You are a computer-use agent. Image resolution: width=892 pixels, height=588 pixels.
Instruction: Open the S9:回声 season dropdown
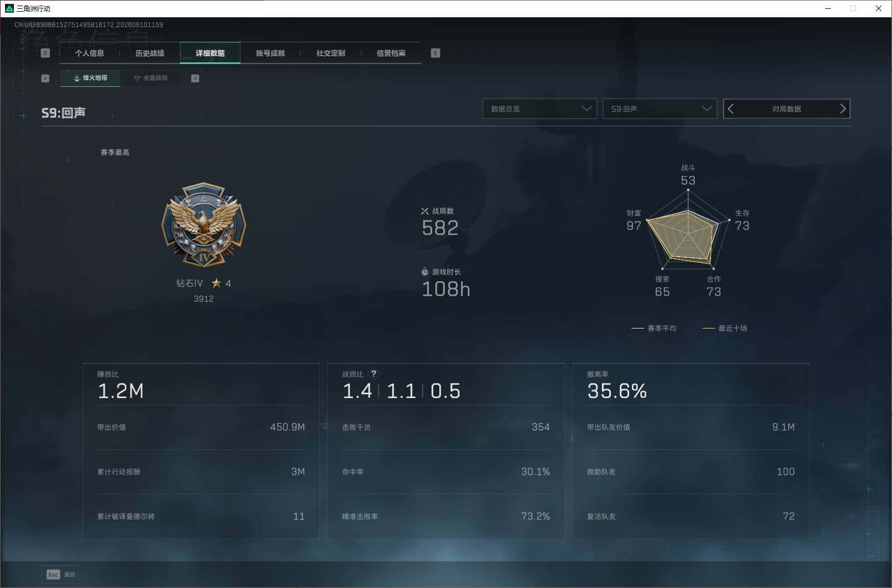point(660,109)
